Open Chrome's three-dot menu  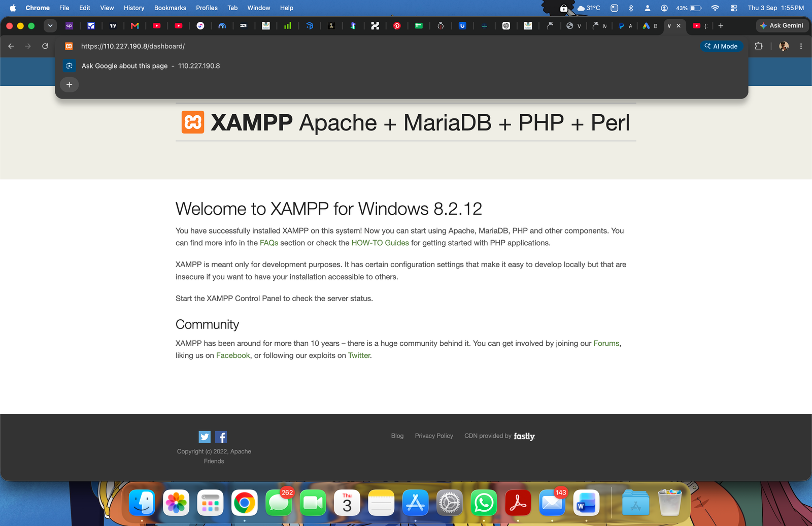(801, 46)
